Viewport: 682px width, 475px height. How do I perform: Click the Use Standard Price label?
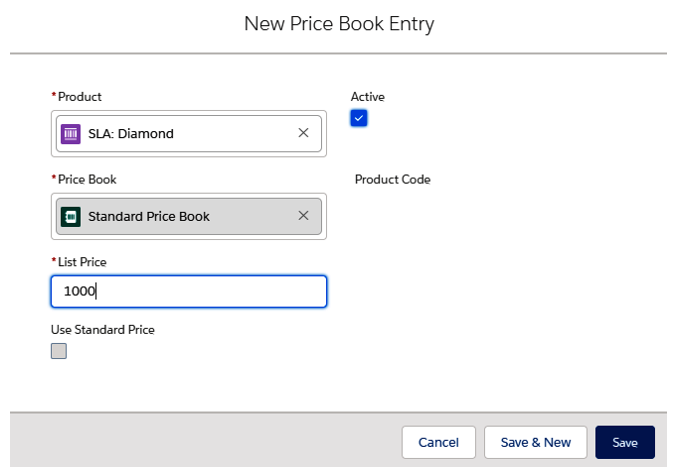coord(103,330)
